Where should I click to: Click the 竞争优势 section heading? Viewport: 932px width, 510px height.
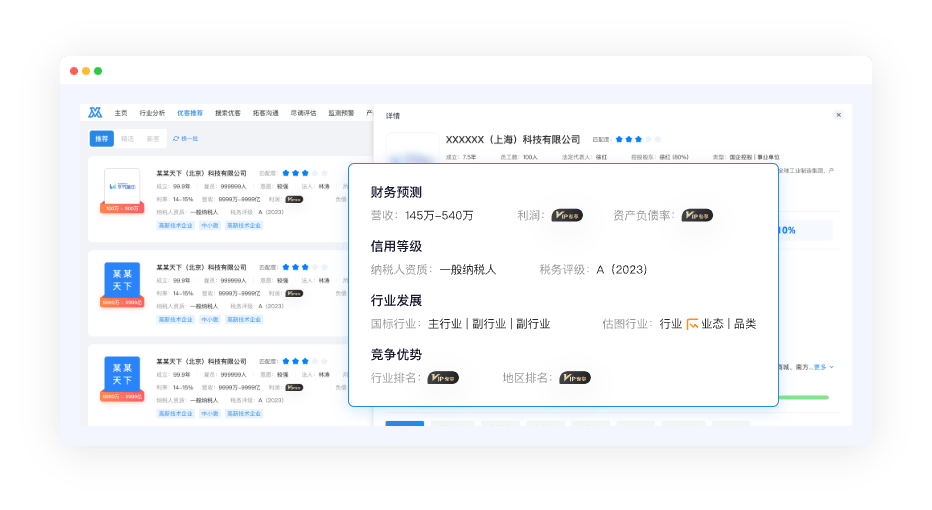(396, 354)
